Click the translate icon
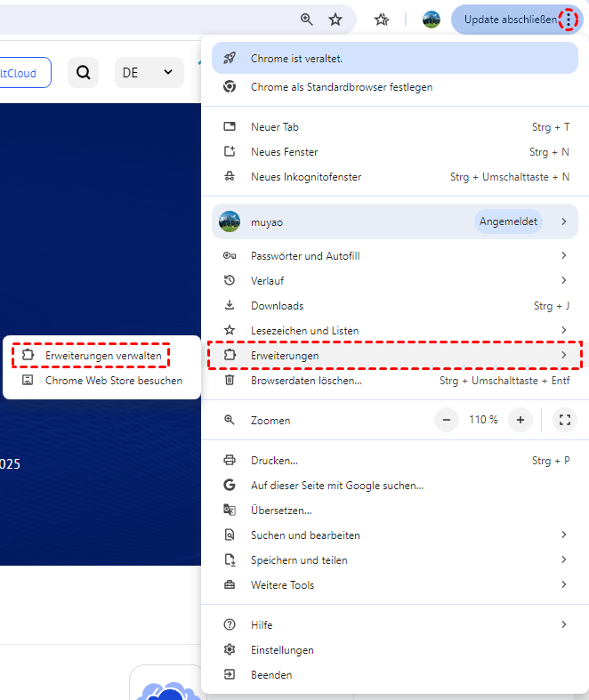589x700 pixels. tap(230, 510)
